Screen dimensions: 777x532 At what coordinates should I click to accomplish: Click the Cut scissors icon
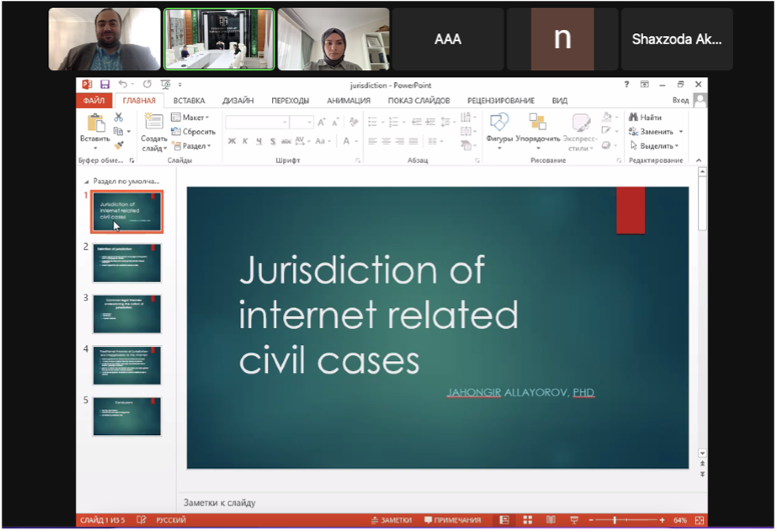(x=118, y=117)
